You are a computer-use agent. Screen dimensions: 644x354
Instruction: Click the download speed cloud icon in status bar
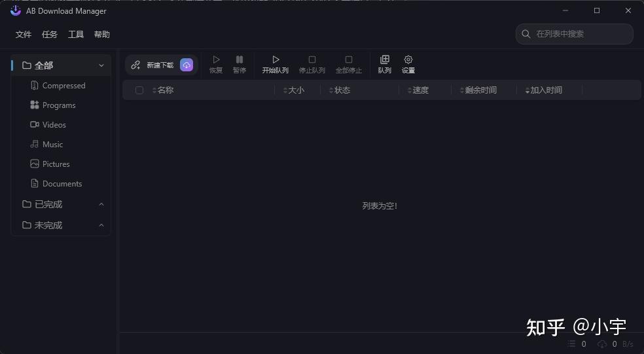coord(602,344)
